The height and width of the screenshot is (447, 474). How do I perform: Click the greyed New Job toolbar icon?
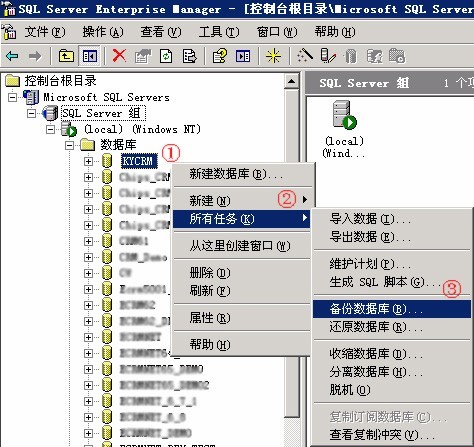397,56
